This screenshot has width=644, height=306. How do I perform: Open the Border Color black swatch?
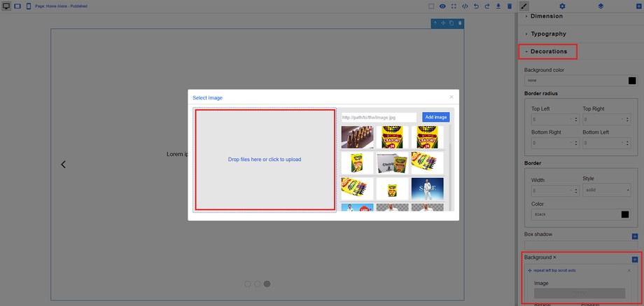click(624, 214)
